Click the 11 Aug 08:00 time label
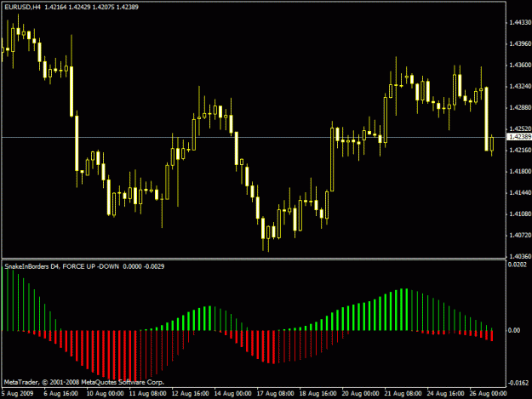The height and width of the screenshot is (399, 532). click(x=147, y=394)
